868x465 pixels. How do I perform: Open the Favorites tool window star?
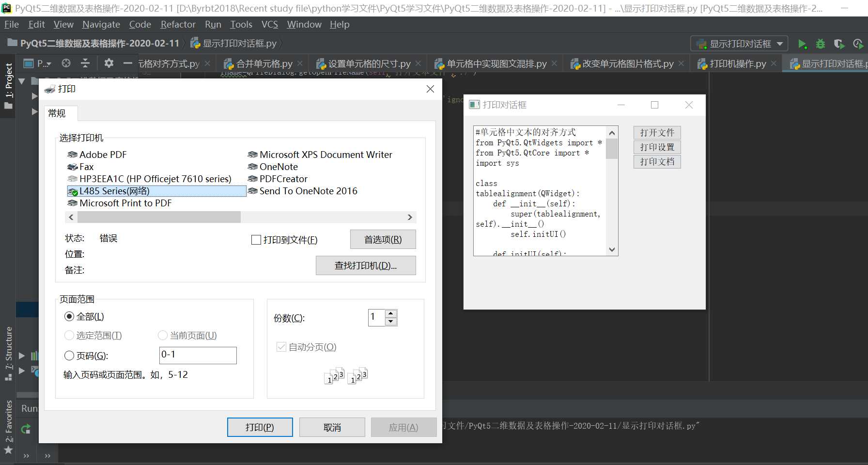coord(8,449)
